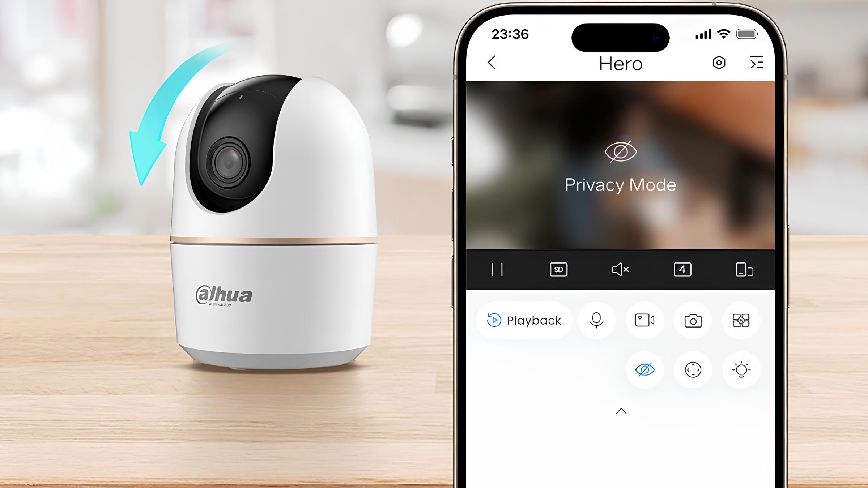
Task: Open Playback controls for recording
Action: click(523, 320)
